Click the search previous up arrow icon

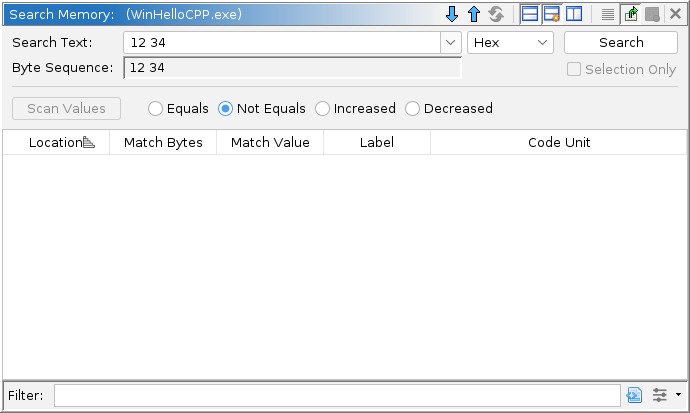click(x=474, y=15)
